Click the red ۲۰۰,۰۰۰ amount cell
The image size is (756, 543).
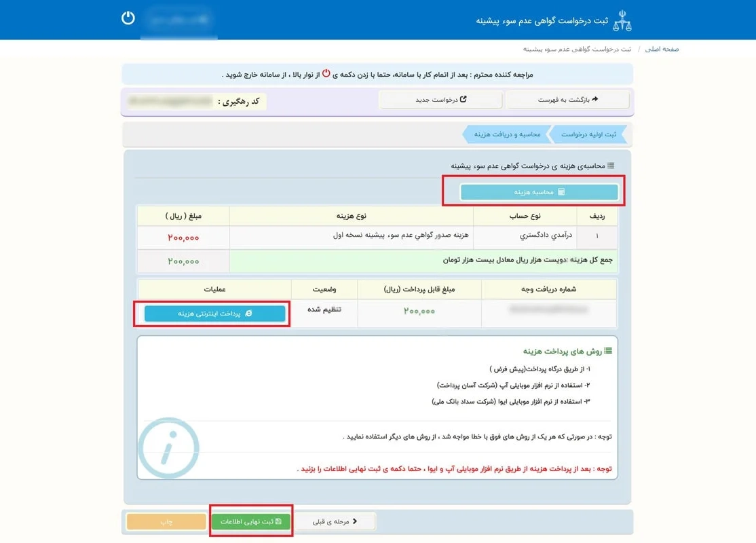coord(183,238)
